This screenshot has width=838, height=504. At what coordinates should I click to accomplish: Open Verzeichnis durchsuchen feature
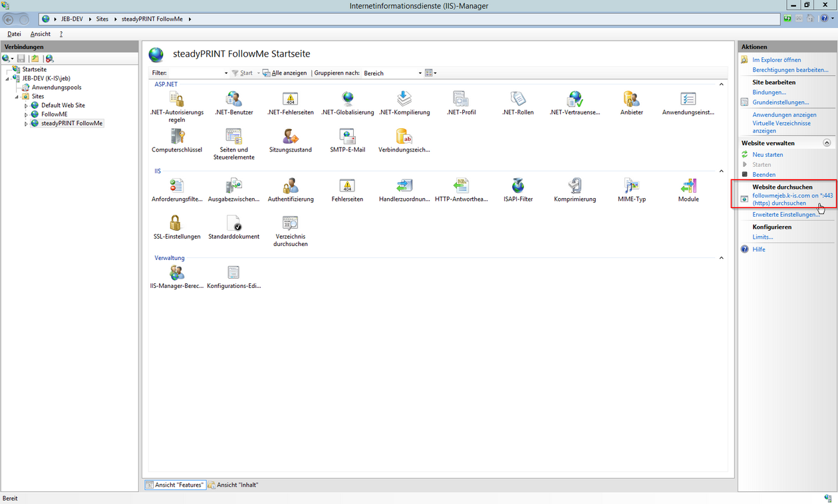(x=290, y=231)
